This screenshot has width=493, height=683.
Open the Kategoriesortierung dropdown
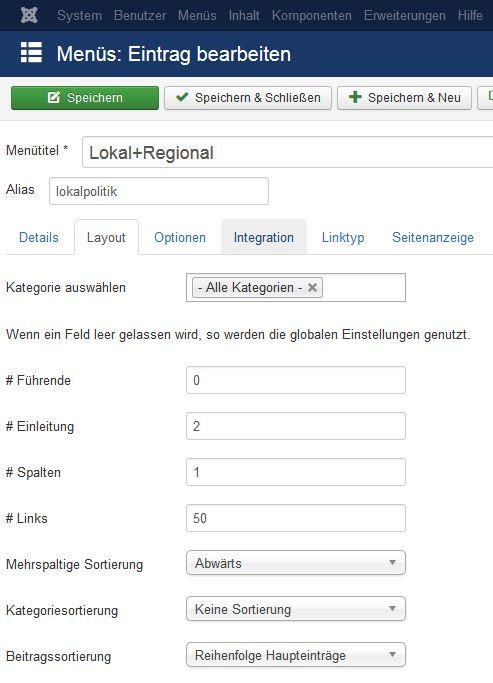click(x=296, y=609)
